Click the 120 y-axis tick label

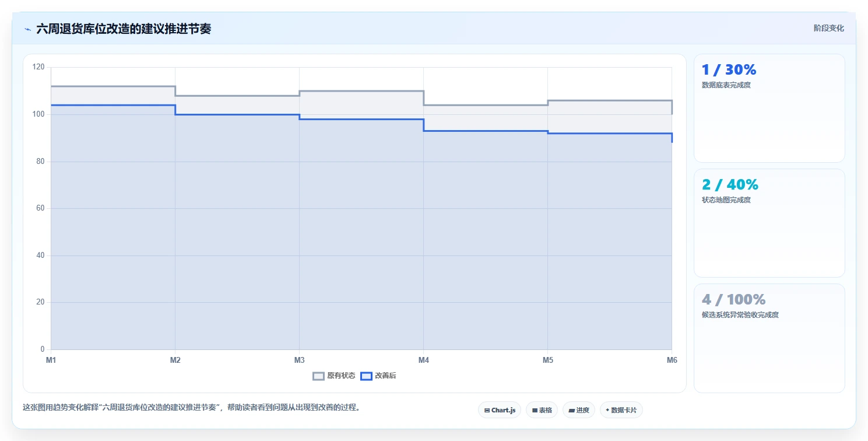click(x=38, y=67)
